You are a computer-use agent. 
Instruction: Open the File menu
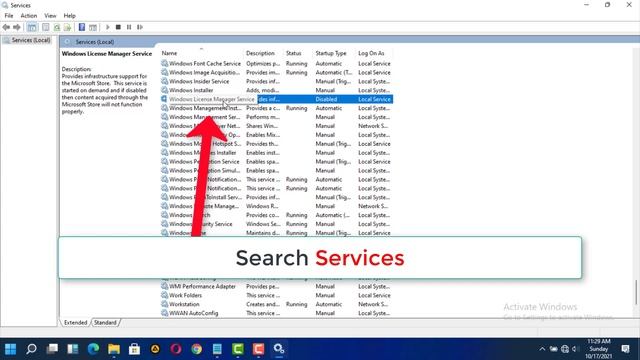tap(9, 16)
